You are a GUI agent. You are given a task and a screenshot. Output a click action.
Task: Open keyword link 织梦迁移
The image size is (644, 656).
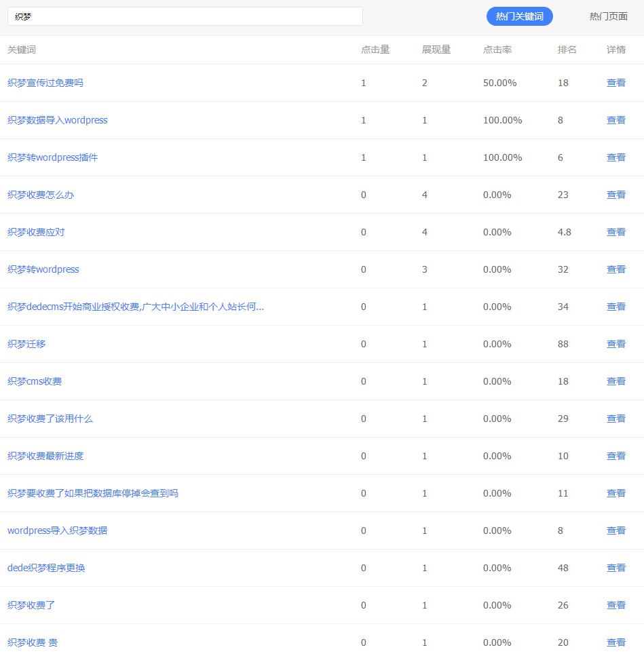pos(26,344)
